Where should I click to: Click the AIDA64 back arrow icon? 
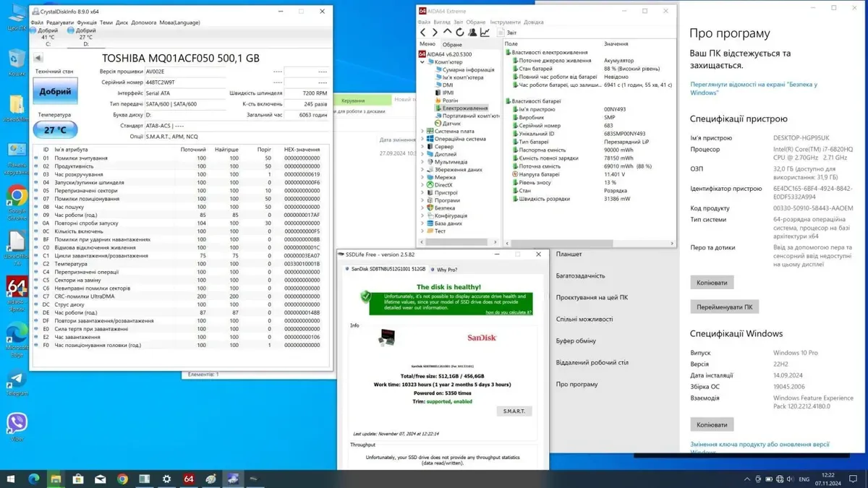click(423, 33)
